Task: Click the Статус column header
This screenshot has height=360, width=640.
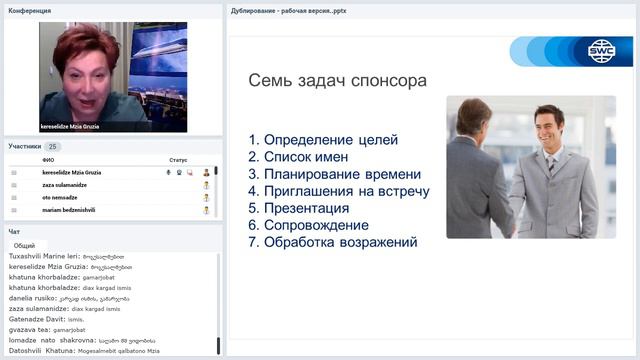Action: click(178, 160)
